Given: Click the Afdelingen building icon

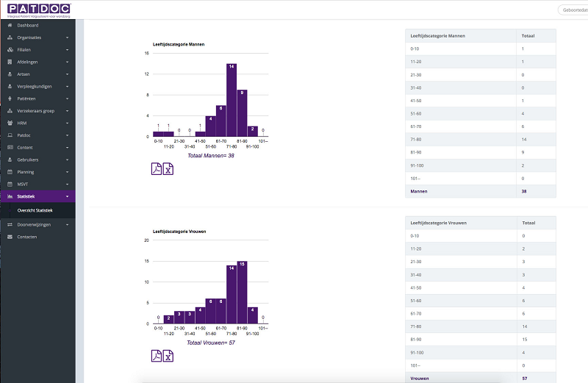Looking at the screenshot, I should (x=10, y=62).
